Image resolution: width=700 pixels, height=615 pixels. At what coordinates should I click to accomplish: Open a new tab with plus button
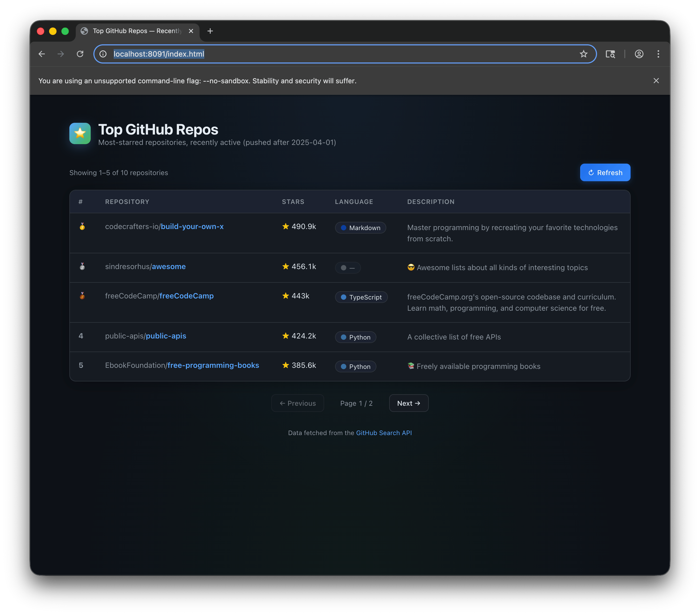point(210,31)
